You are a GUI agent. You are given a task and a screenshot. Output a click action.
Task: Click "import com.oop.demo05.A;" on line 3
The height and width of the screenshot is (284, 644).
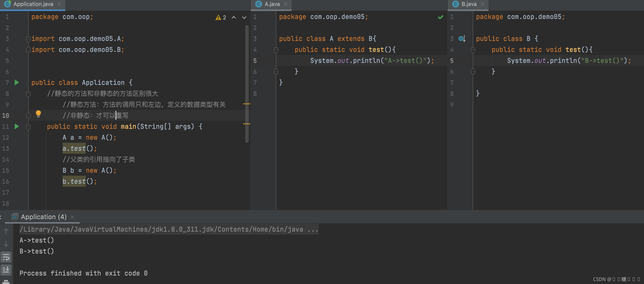[x=78, y=39]
